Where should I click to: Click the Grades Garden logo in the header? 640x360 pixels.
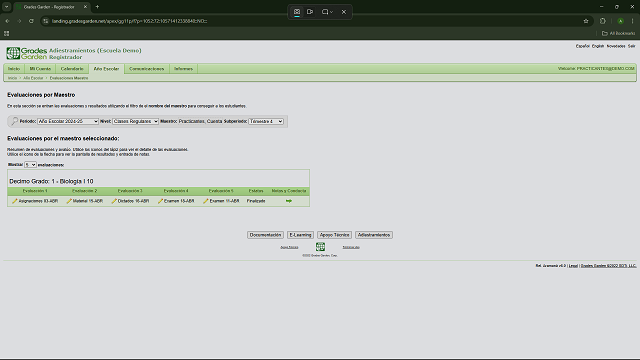click(x=27, y=53)
